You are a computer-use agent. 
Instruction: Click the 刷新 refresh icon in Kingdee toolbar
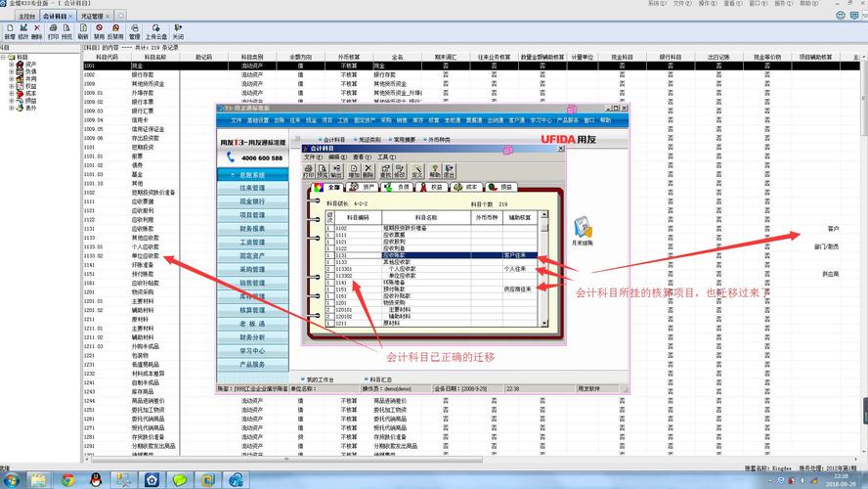tap(83, 31)
